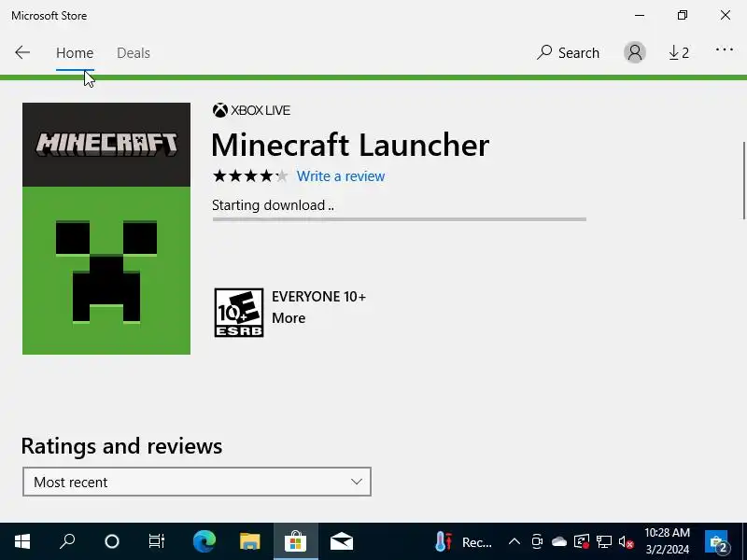Click the Starting download status text
The height and width of the screenshot is (560, 747).
[x=273, y=205]
